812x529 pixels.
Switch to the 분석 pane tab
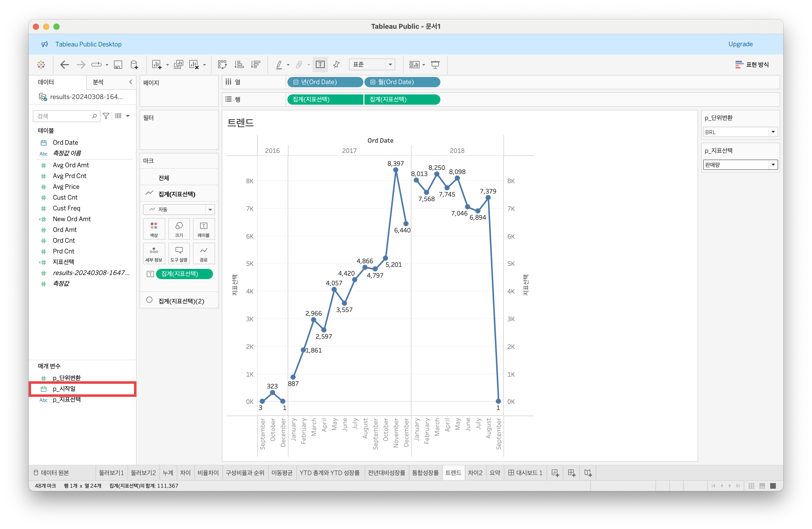point(98,82)
